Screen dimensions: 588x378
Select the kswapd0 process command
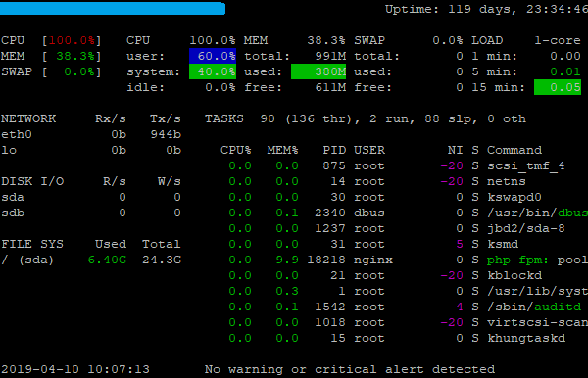[514, 198]
